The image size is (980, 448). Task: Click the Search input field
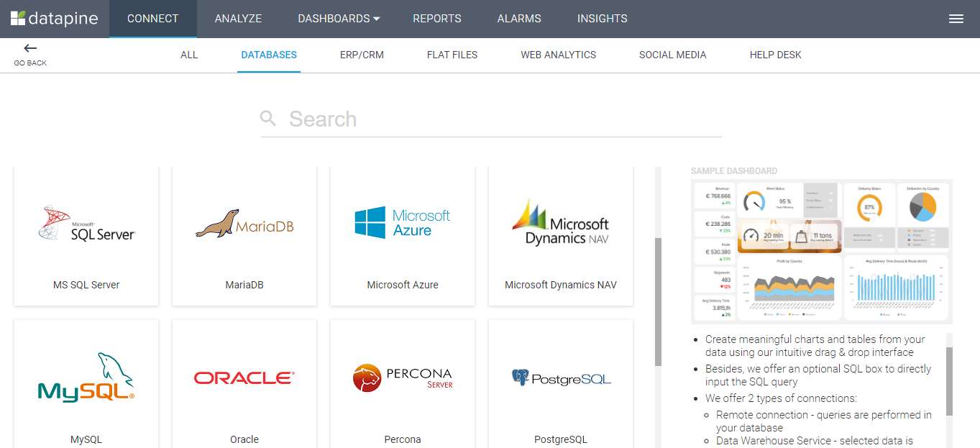491,119
